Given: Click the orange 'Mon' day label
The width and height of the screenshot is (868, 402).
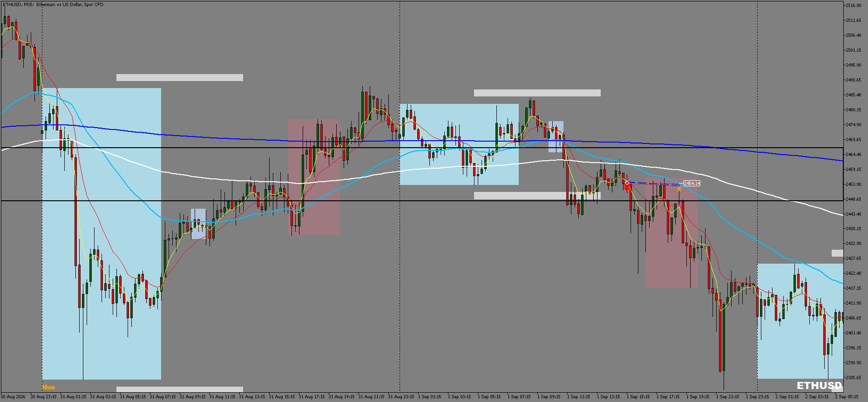Looking at the screenshot, I should [x=48, y=387].
